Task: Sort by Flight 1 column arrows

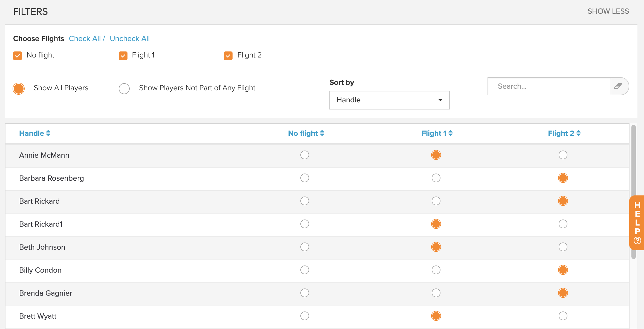Action: pyautogui.click(x=451, y=133)
